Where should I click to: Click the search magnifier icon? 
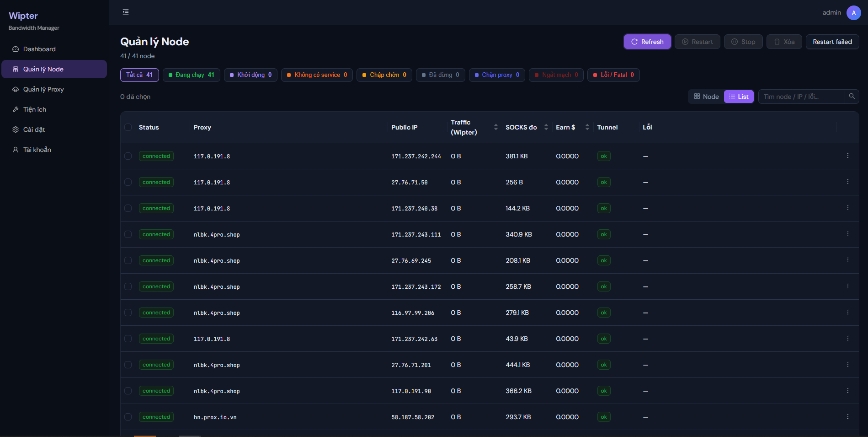coord(852,97)
